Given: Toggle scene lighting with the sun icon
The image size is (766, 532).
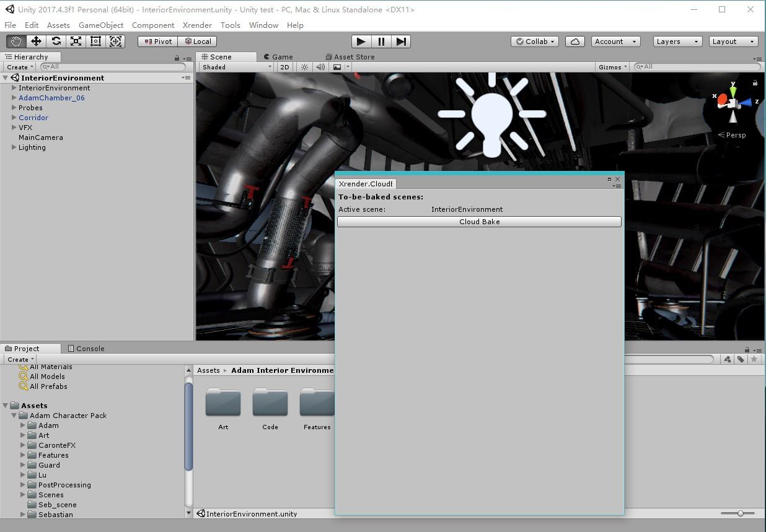Looking at the screenshot, I should click(303, 67).
